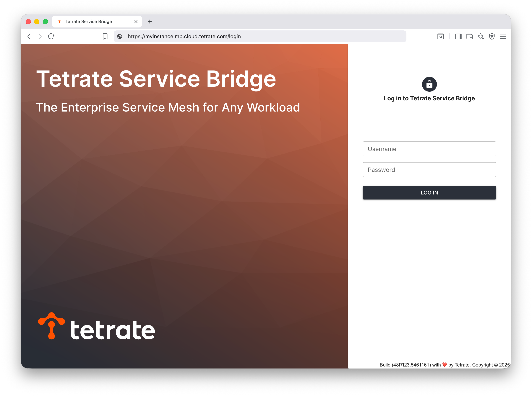Close the Tetrate Service Bridge tab

pyautogui.click(x=136, y=22)
